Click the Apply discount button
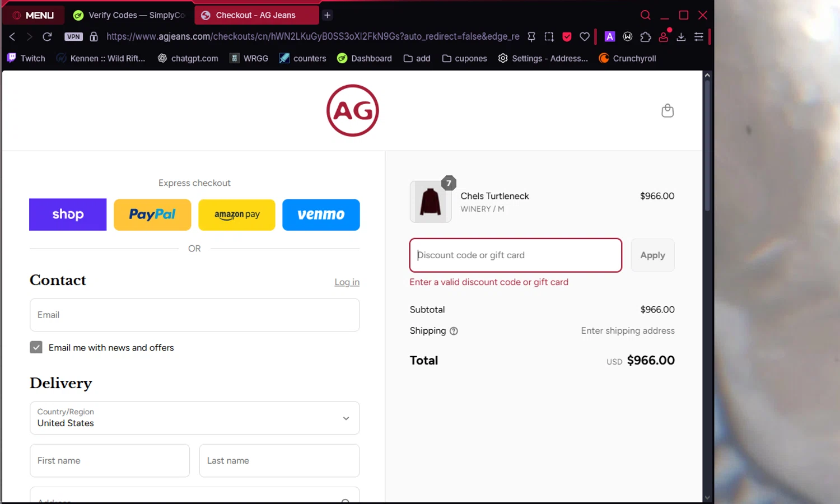This screenshot has width=840, height=504. (653, 255)
